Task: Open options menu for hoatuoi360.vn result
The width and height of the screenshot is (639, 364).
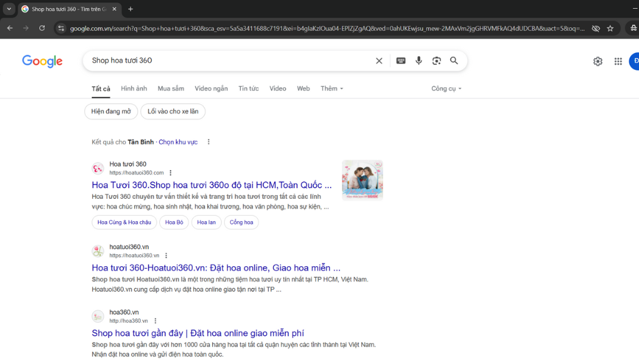Action: [166, 256]
